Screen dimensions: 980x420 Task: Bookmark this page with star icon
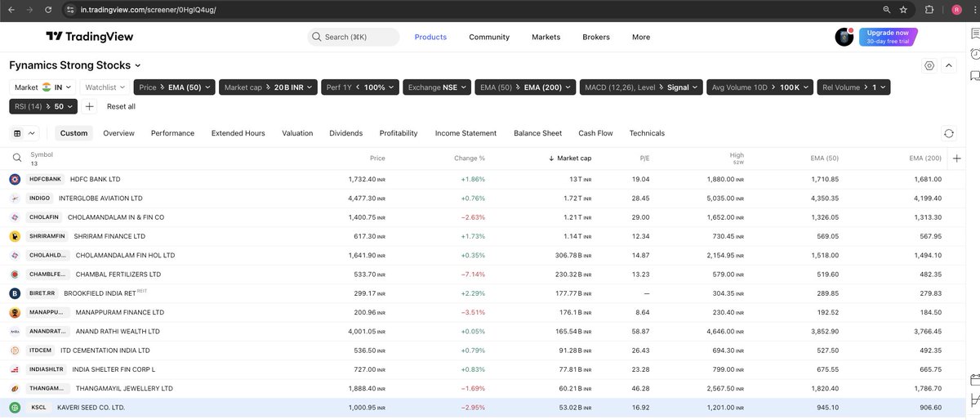coord(903,10)
